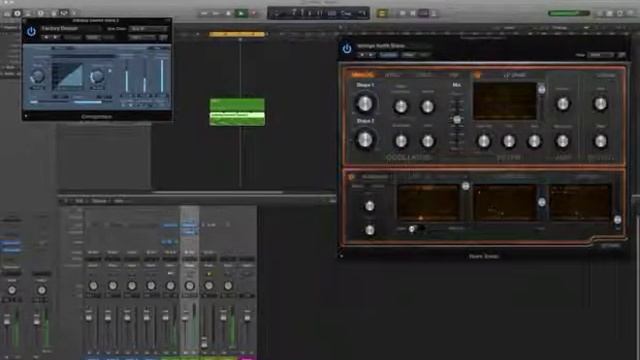The width and height of the screenshot is (640, 360).
Task: Open the Compressor Side Chain dropdown
Action: 149,29
